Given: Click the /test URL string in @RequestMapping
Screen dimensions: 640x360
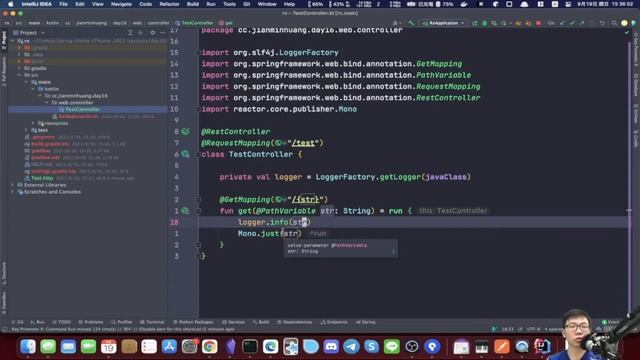Looking at the screenshot, I should coord(303,143).
